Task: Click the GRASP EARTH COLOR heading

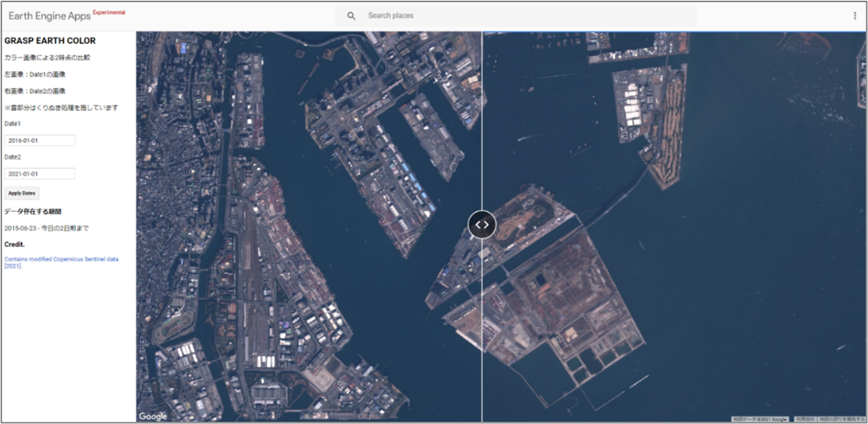Action: 50,41
